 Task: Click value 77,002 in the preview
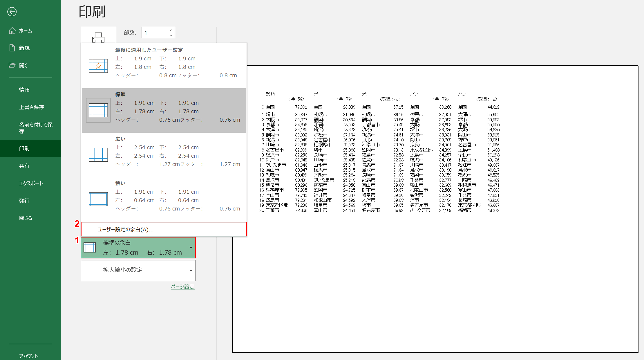click(x=301, y=107)
